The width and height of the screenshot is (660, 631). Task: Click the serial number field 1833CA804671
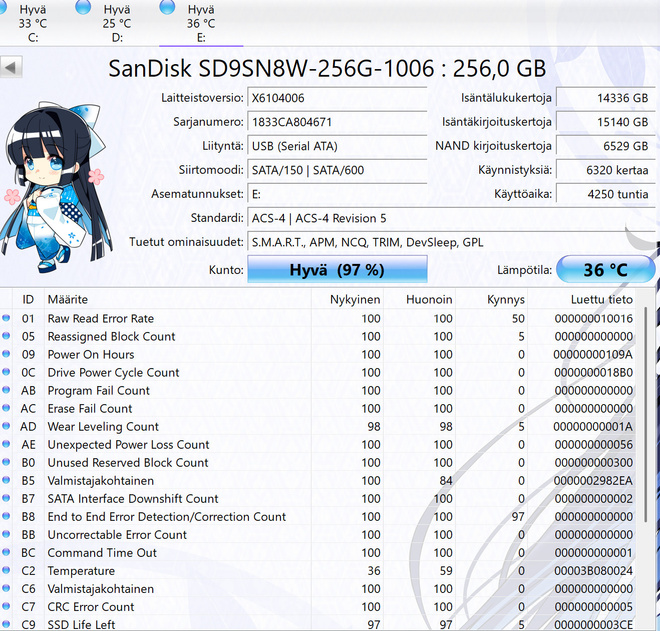click(x=337, y=122)
